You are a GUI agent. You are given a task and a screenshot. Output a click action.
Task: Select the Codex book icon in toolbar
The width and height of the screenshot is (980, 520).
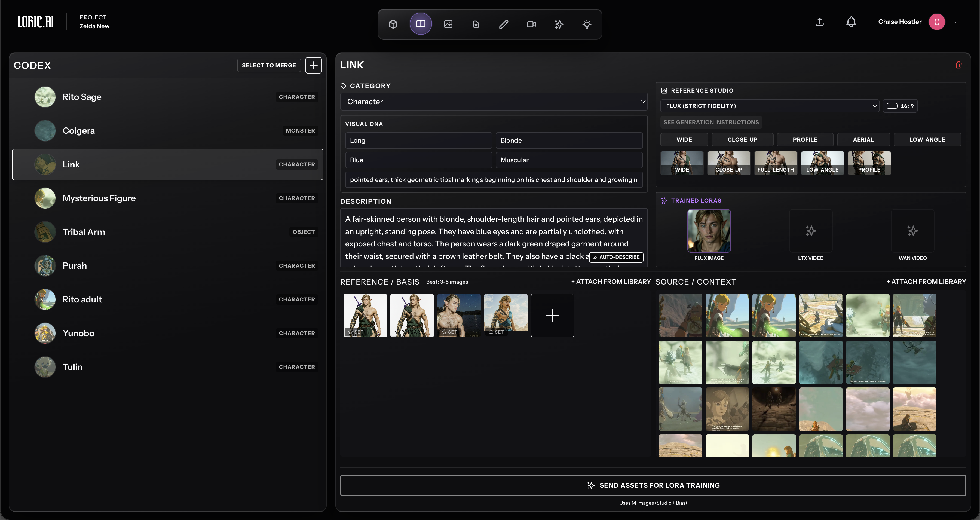click(421, 24)
